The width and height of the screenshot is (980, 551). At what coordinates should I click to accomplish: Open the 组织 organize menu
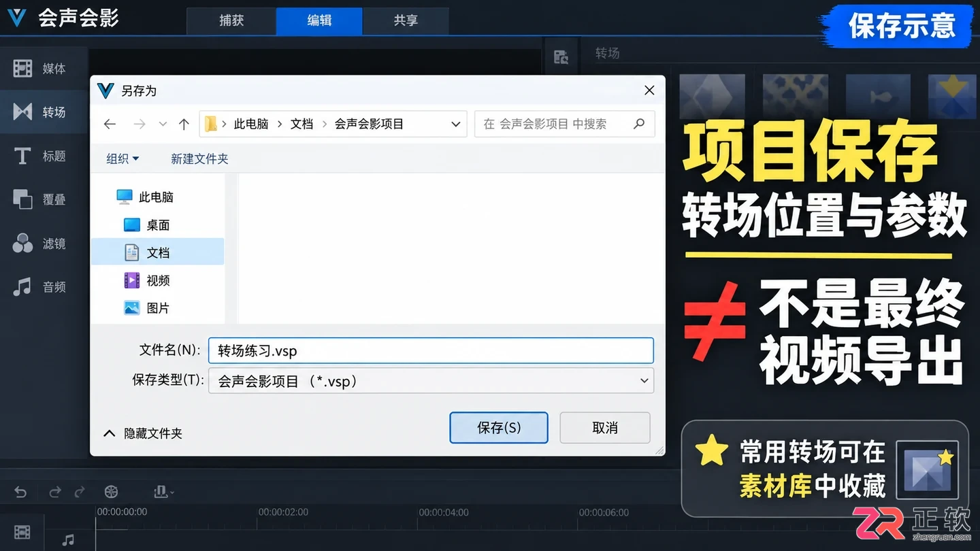(122, 158)
